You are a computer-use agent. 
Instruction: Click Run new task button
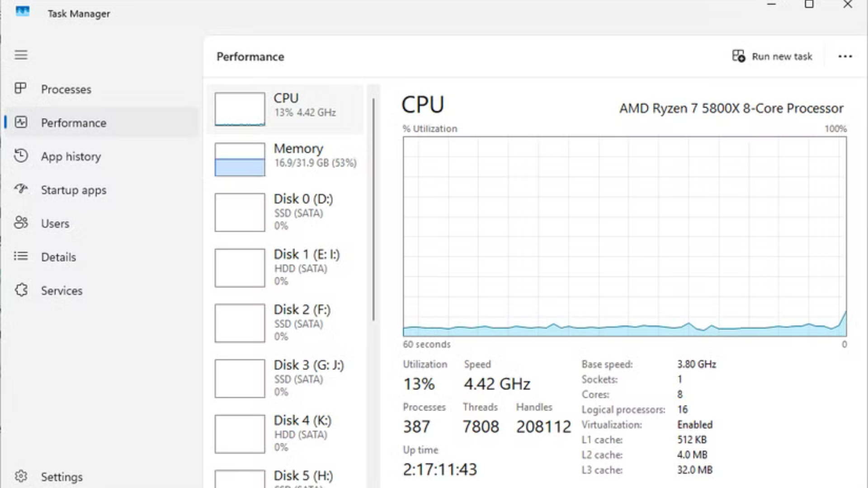[772, 56]
